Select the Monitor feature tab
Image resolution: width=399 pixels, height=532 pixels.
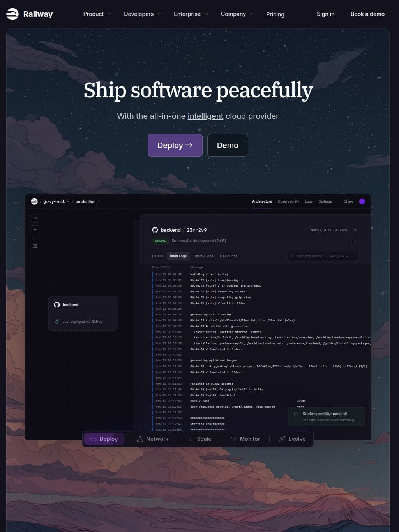coord(245,439)
